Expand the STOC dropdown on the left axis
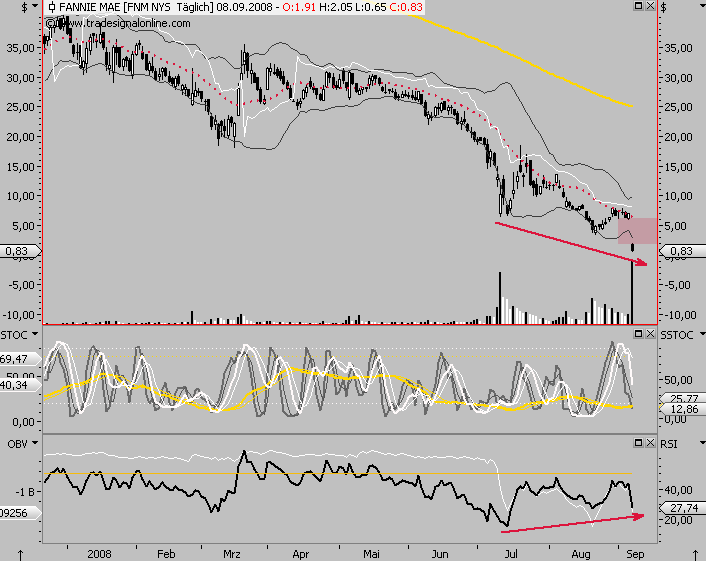The image size is (706, 561). click(34, 335)
